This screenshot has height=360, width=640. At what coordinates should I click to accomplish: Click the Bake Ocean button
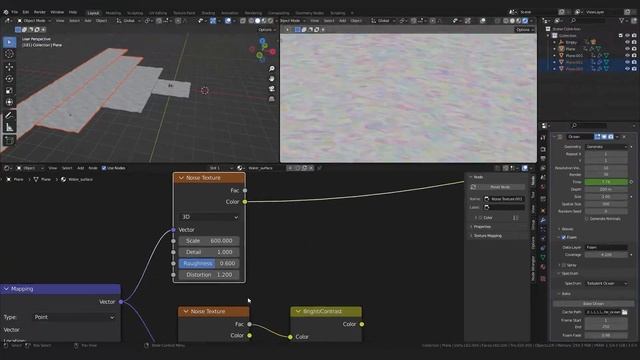tap(593, 304)
